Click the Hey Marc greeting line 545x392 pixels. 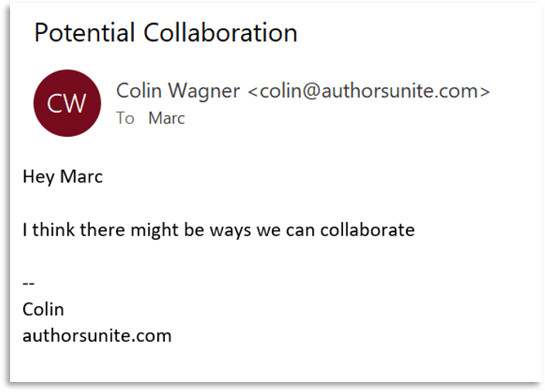coord(63,176)
